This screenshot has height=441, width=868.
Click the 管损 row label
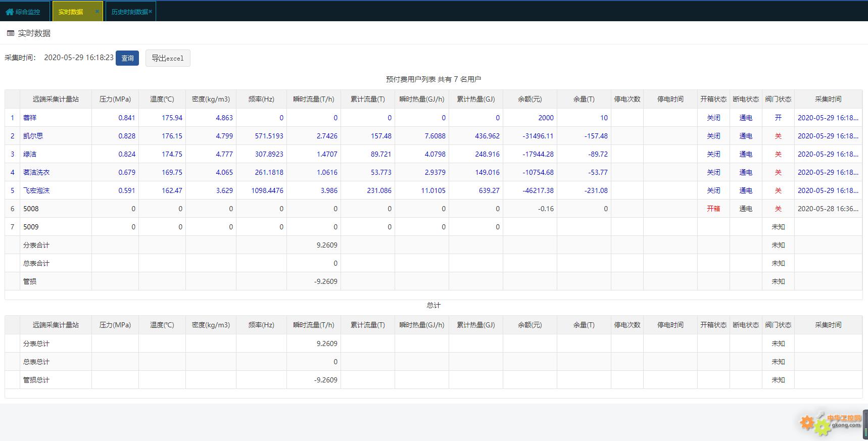(30, 281)
